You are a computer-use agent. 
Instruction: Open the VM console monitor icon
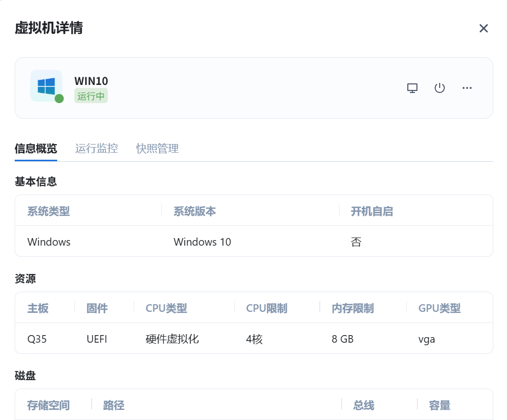(x=412, y=88)
